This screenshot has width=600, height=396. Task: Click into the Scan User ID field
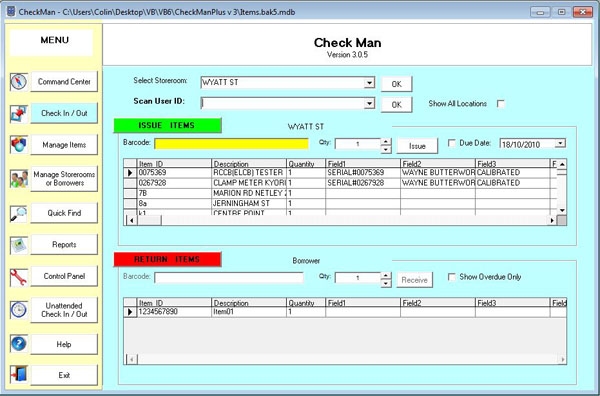(282, 103)
